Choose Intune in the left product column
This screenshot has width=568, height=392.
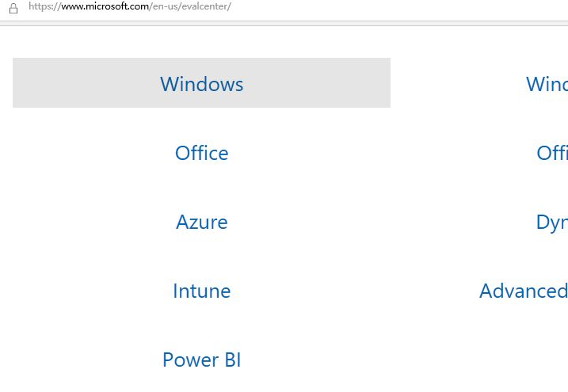pos(201,291)
